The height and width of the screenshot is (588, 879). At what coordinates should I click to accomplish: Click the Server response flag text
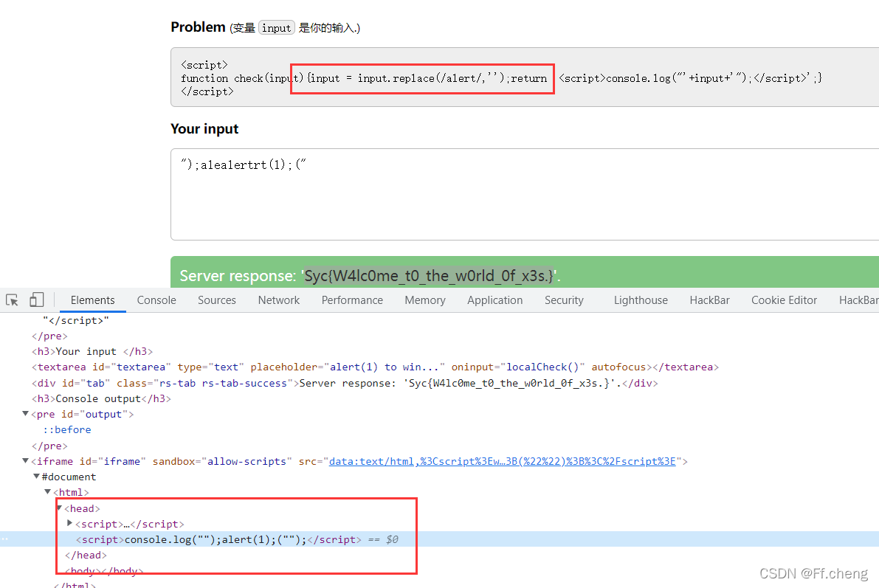(430, 276)
